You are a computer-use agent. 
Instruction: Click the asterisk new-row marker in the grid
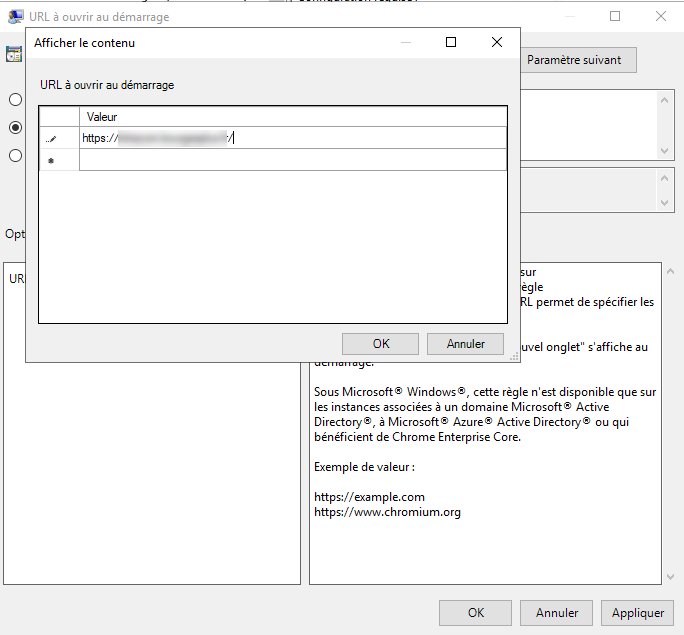[x=51, y=160]
